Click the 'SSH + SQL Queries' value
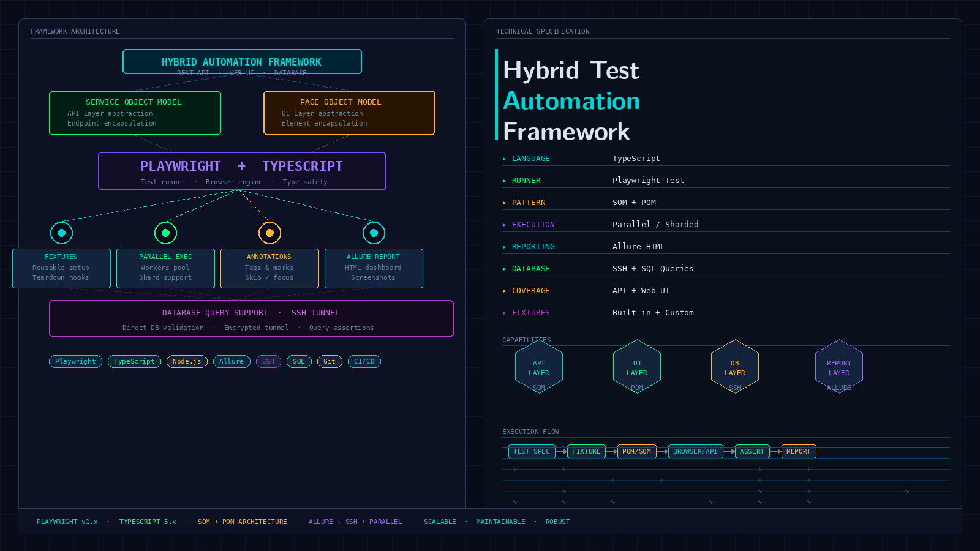This screenshot has width=980, height=551. pyautogui.click(x=653, y=269)
